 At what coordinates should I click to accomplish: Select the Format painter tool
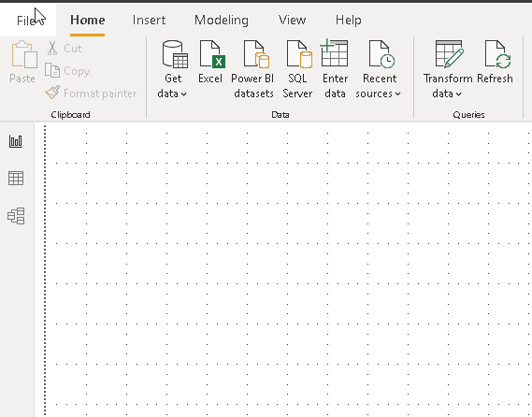pyautogui.click(x=91, y=93)
